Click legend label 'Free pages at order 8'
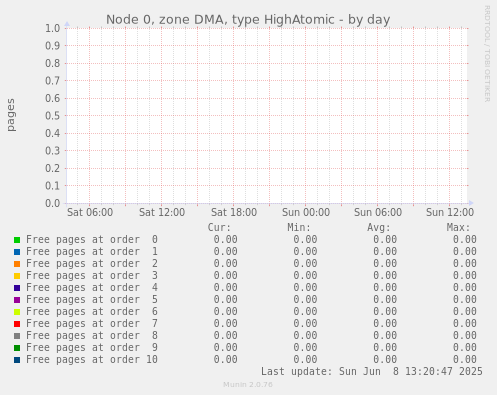Viewport: 497px width, 395px height. (x=92, y=336)
